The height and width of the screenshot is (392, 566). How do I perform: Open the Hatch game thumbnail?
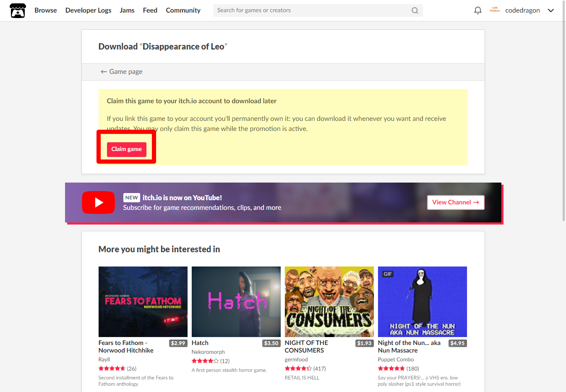coord(236,302)
